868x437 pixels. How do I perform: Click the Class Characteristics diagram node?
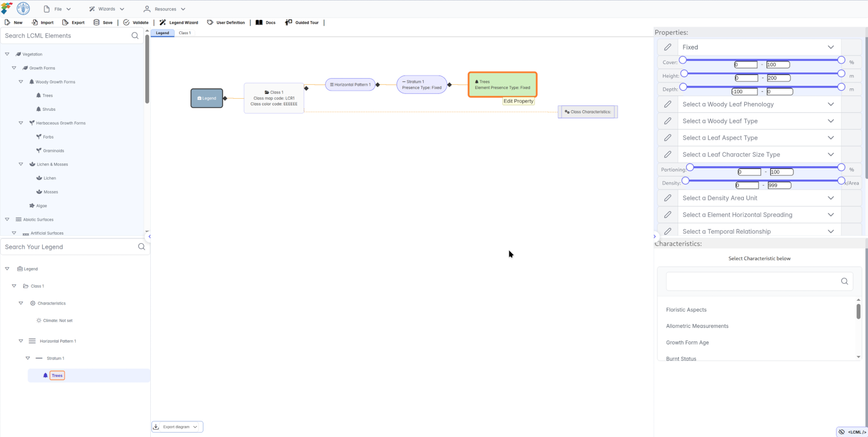[588, 112]
